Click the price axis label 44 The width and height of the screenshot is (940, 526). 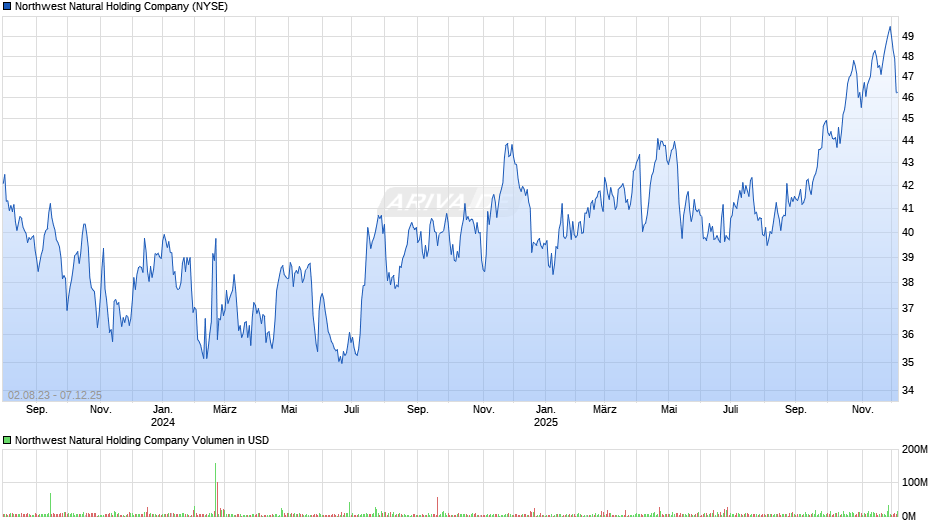(908, 140)
